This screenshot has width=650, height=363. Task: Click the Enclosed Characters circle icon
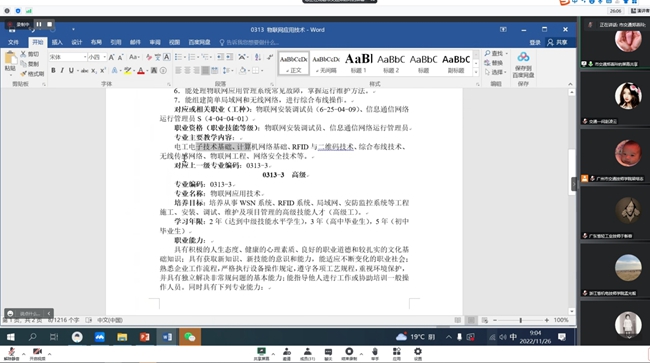point(163,71)
